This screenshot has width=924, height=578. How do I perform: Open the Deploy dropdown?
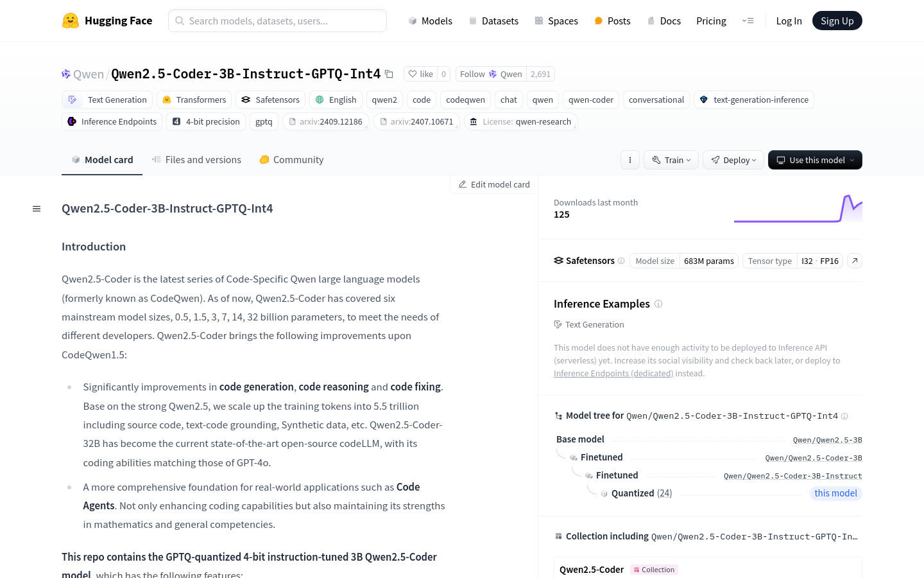point(733,160)
